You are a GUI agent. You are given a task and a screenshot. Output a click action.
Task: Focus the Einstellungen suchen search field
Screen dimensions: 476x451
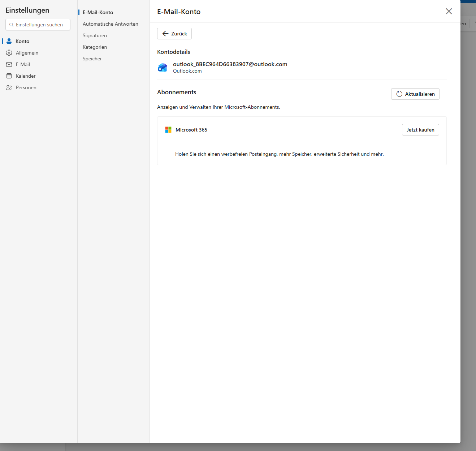point(38,25)
